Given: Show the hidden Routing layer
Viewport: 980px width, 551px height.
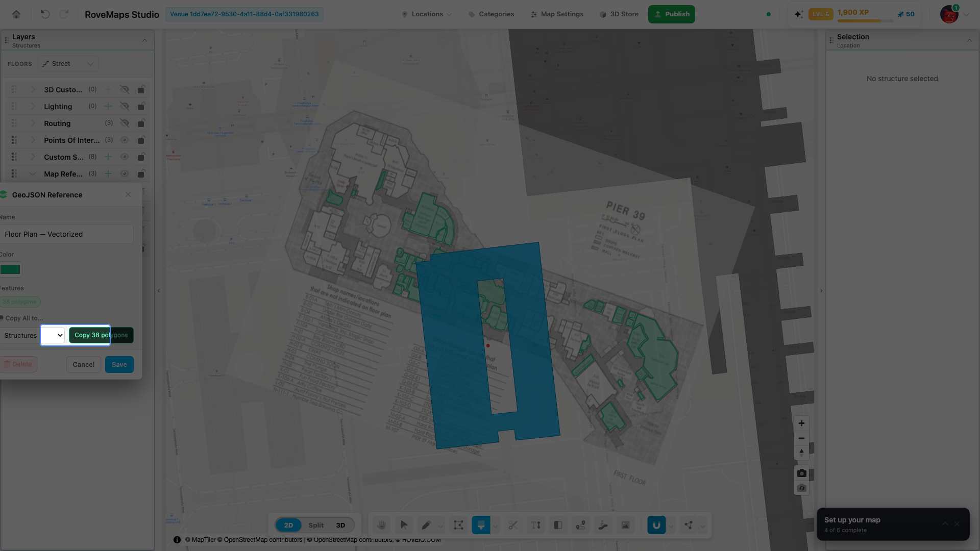Looking at the screenshot, I should click(125, 123).
